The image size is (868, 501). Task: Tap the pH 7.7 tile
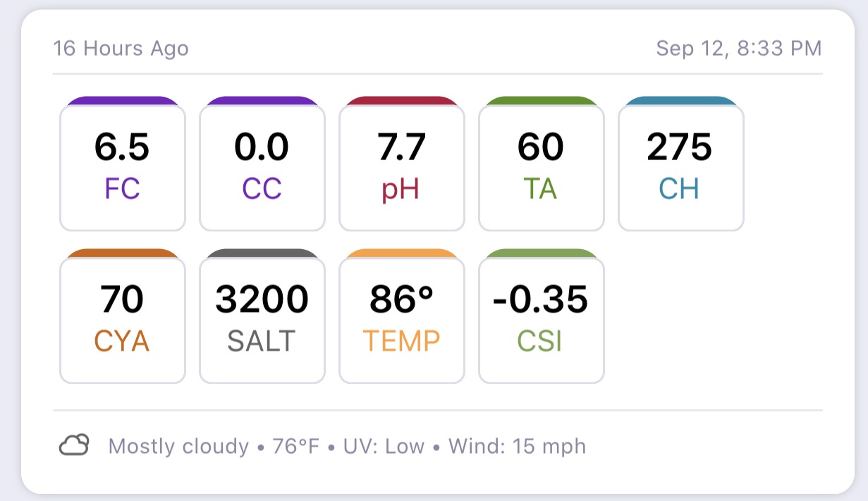(402, 167)
